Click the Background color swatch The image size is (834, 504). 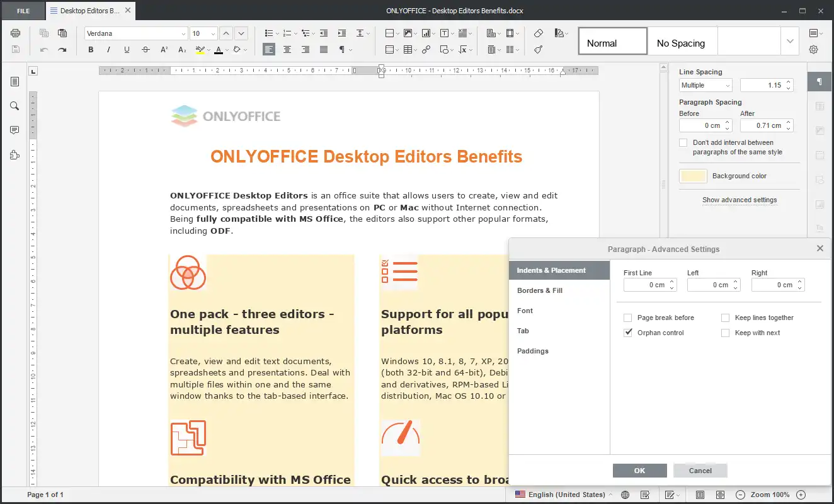coord(693,176)
